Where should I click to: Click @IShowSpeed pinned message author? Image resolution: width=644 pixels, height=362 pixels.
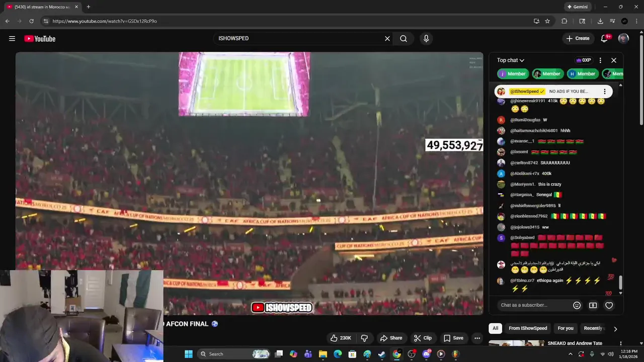[x=527, y=92]
